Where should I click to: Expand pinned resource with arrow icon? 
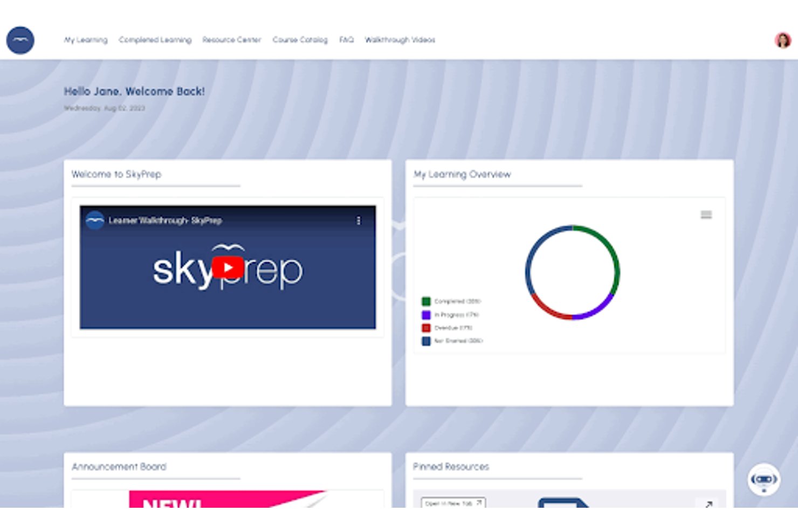708,504
